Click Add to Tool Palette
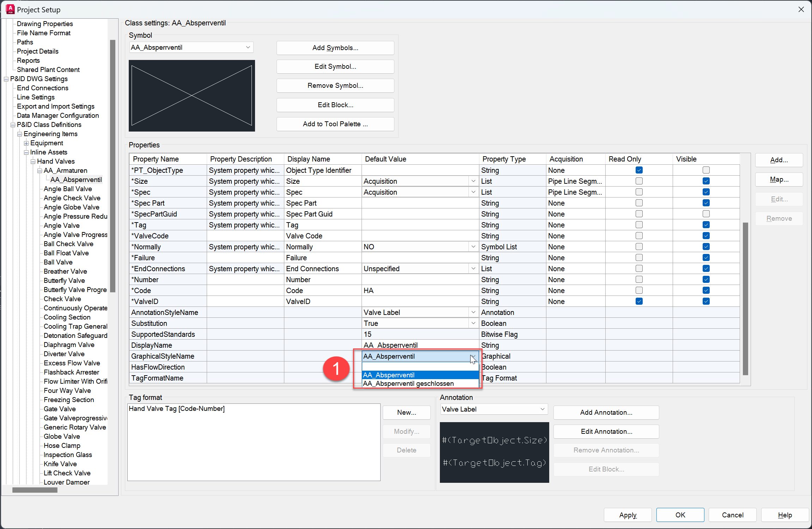Viewport: 812px width, 529px height. pos(335,124)
